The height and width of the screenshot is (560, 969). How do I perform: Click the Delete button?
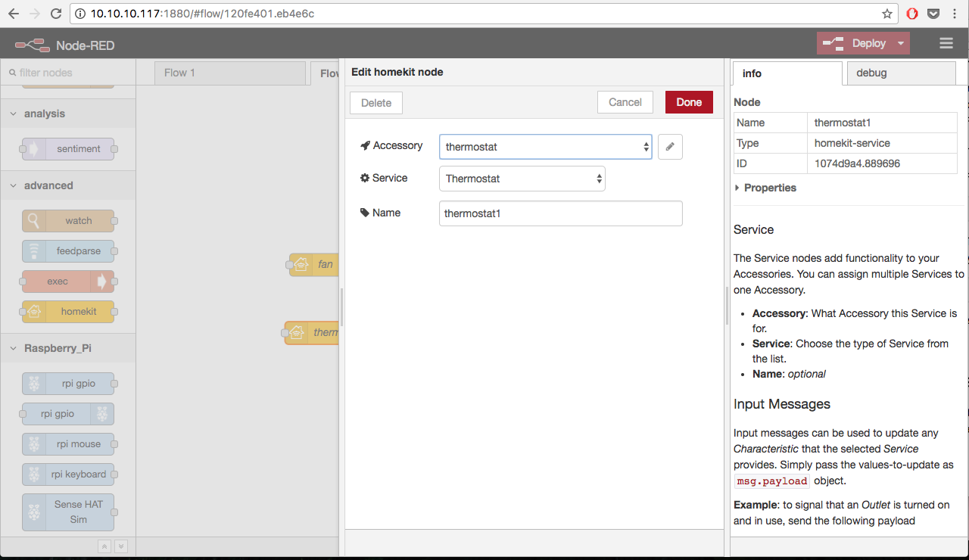(376, 103)
